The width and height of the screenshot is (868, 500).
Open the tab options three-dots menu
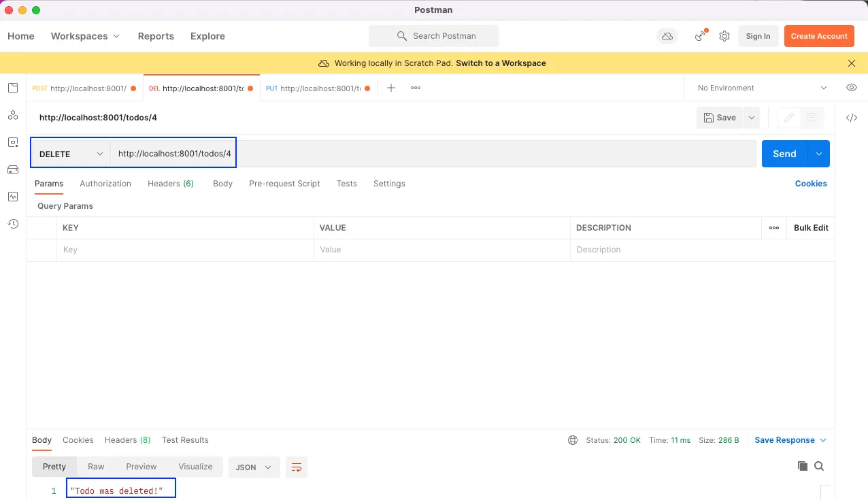(x=416, y=88)
